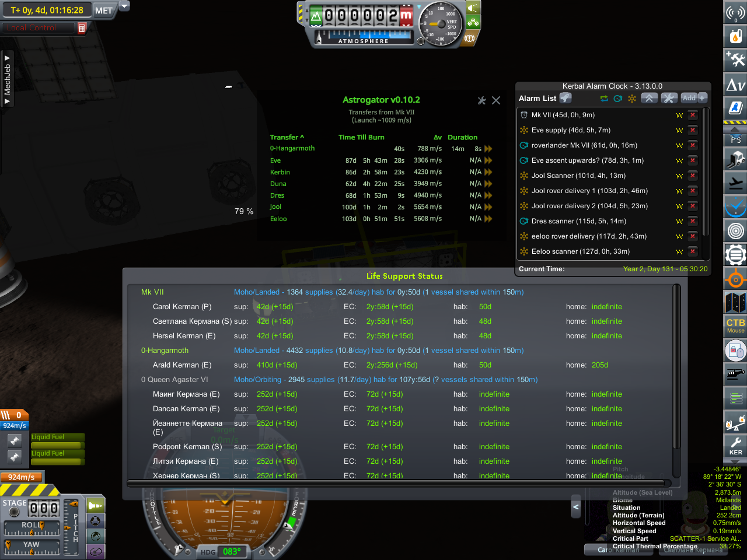
Task: Open the forklift toolbar icon
Action: pyautogui.click(x=735, y=158)
